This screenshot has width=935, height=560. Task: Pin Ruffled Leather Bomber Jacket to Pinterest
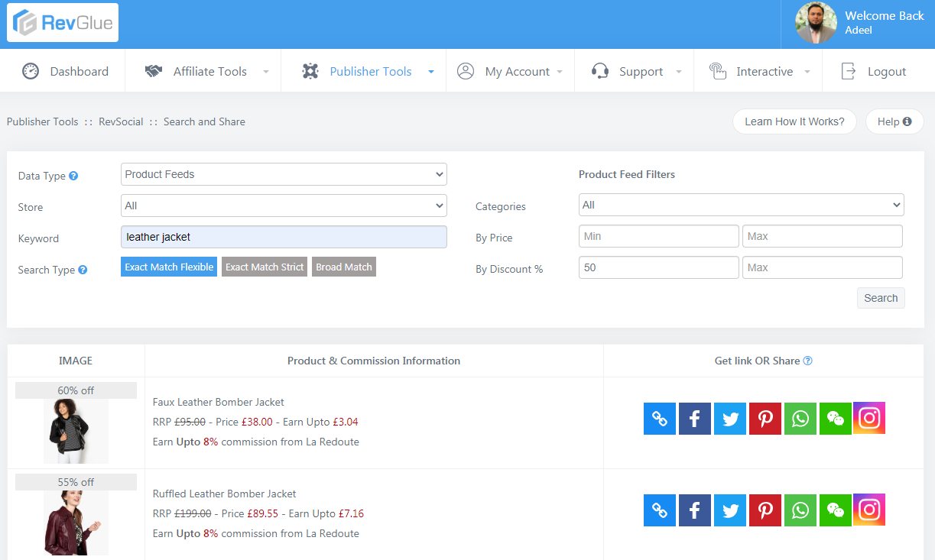tap(765, 510)
